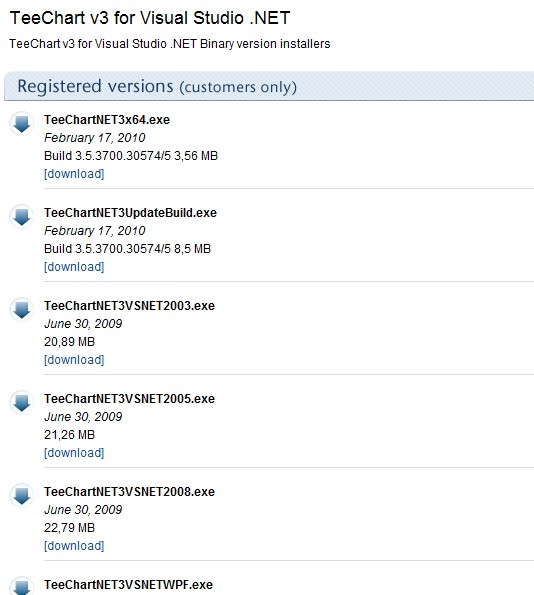Open [download] link under TeeChartNET3VSNET2005.exe
The image size is (534, 595).
[74, 453]
